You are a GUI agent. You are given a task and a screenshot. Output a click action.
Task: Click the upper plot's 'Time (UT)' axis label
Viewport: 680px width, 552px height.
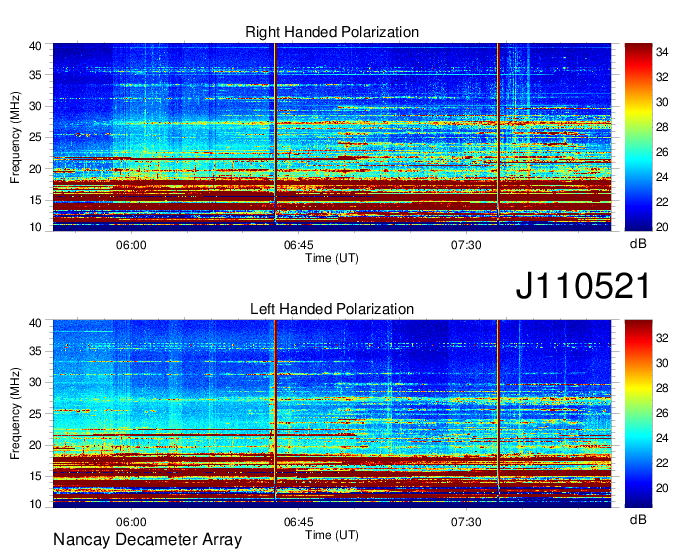point(332,258)
